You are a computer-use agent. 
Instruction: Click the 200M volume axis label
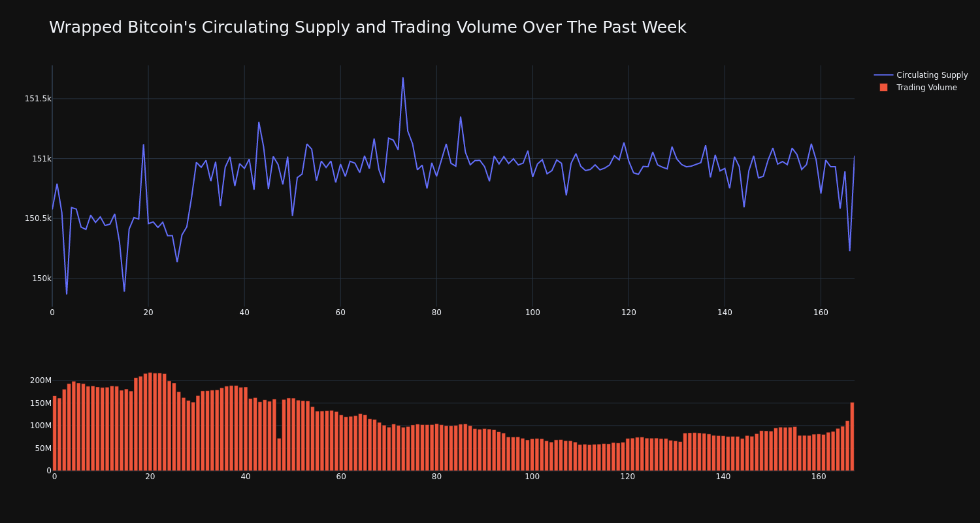click(41, 380)
